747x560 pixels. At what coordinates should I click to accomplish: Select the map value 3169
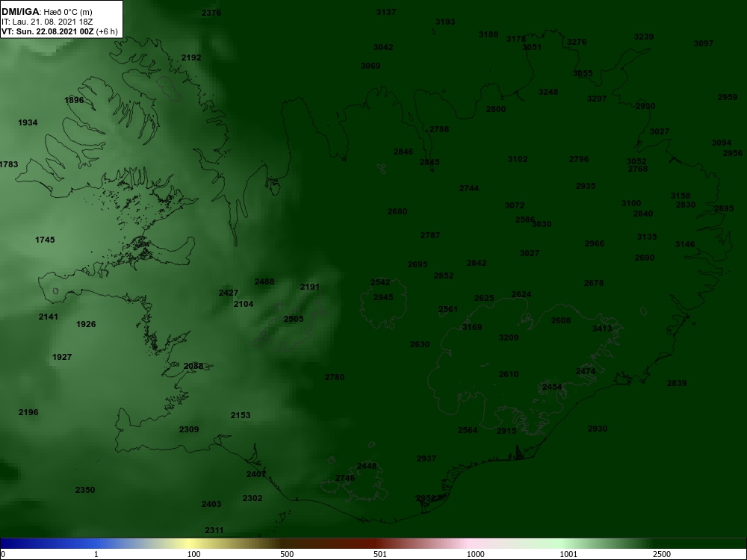471,327
